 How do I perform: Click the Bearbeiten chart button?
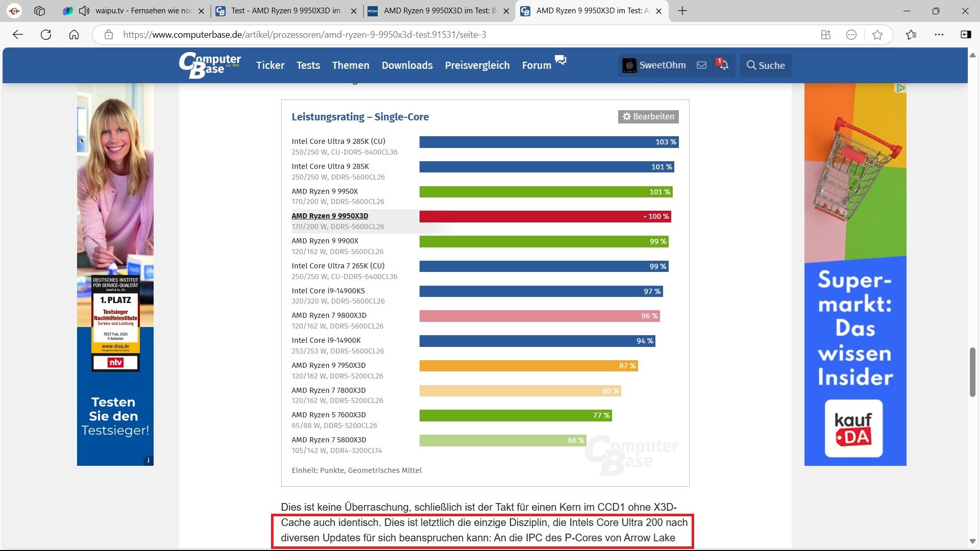click(x=648, y=117)
